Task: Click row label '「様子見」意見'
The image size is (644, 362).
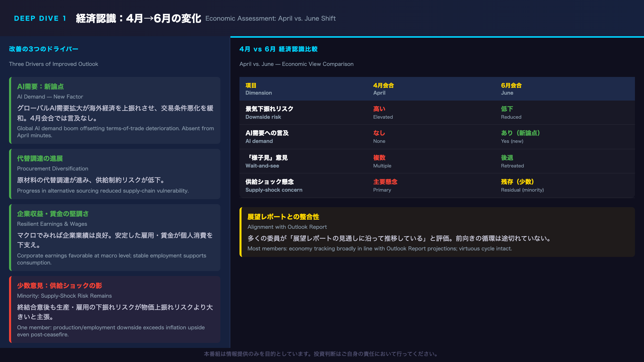Action: (x=267, y=158)
